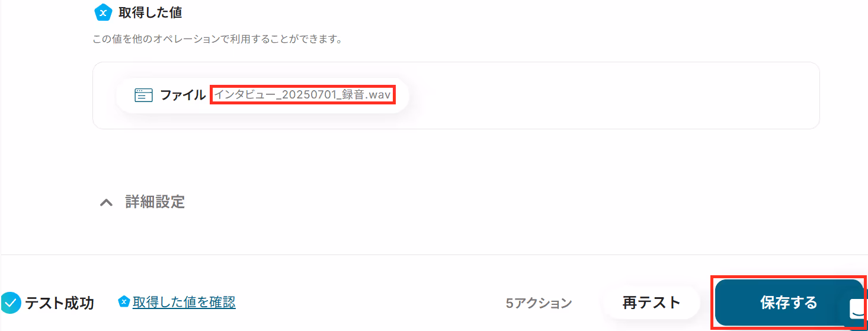Screen dimensions: 868x331
Task: Click the upward chevron icon next to 詳細設定
Action: pyautogui.click(x=106, y=202)
